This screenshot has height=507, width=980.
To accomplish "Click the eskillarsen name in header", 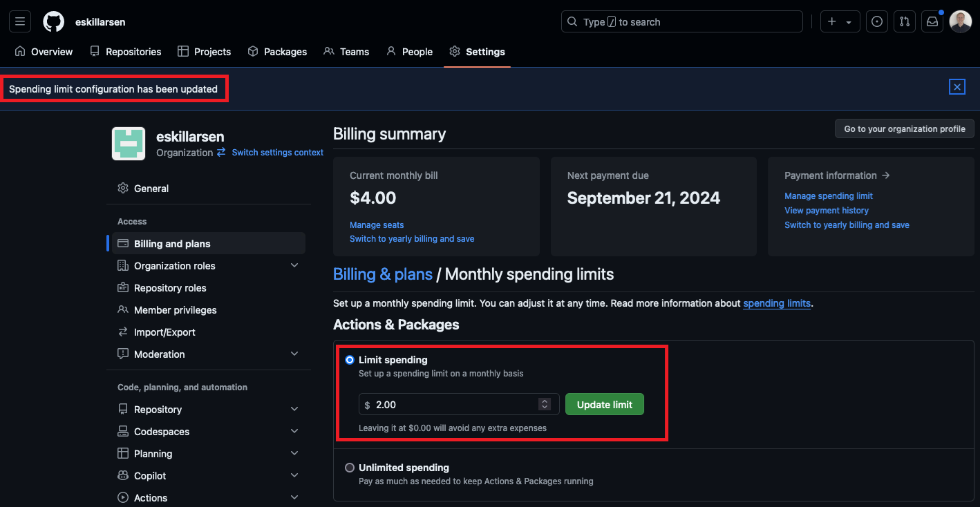I will tap(100, 22).
